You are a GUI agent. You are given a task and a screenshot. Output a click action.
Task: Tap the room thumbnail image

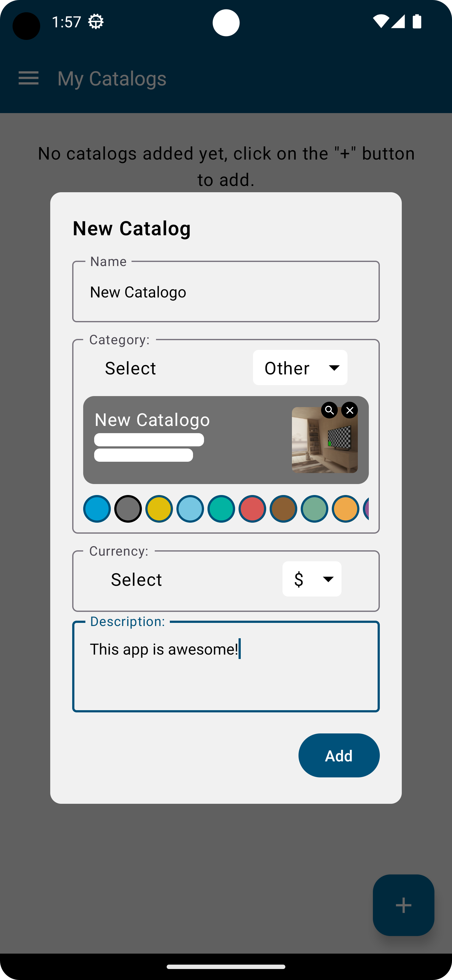point(325,440)
